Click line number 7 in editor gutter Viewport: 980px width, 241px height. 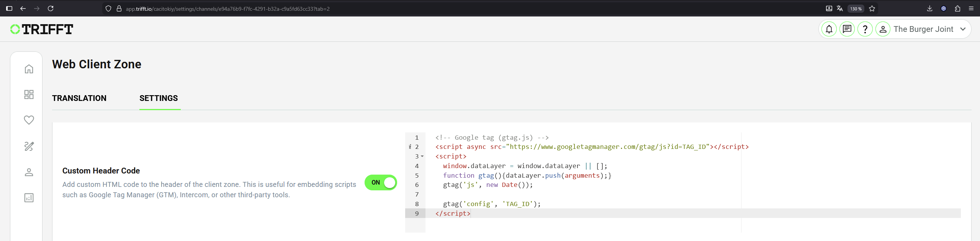tap(417, 194)
